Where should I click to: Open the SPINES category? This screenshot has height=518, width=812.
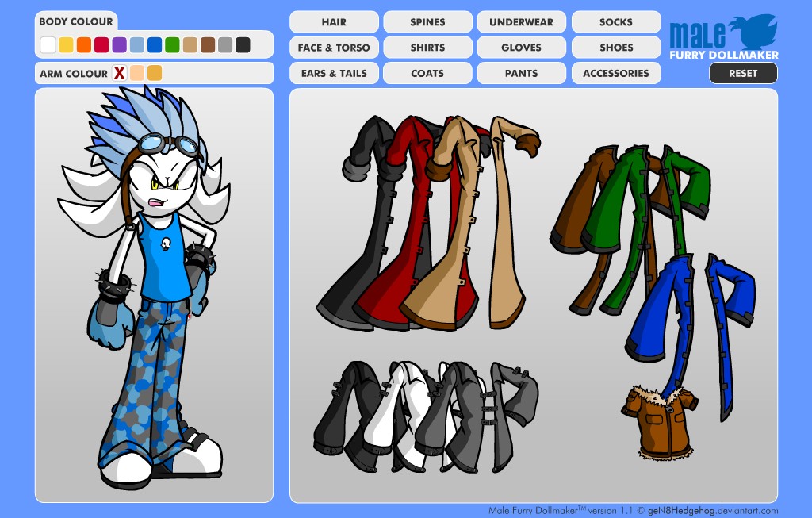(x=427, y=22)
